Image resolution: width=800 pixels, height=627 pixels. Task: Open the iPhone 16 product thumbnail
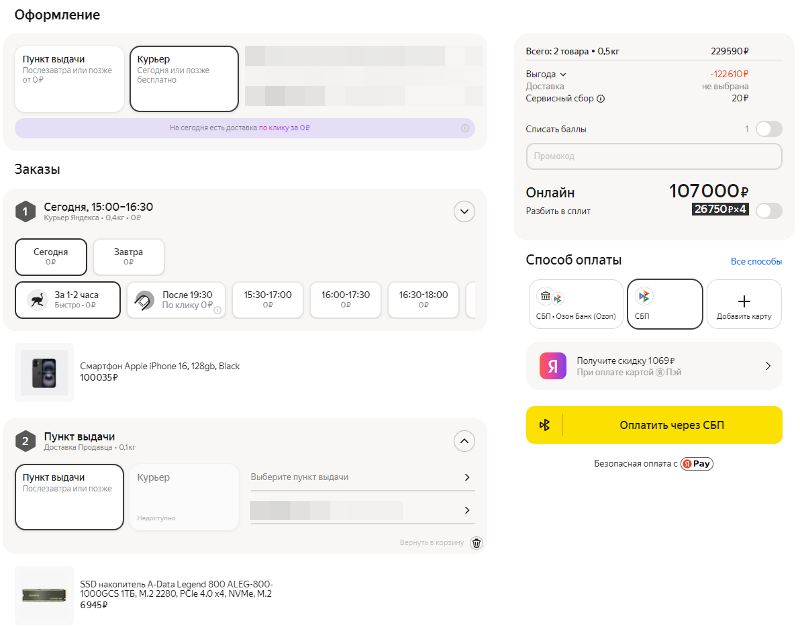tap(44, 372)
